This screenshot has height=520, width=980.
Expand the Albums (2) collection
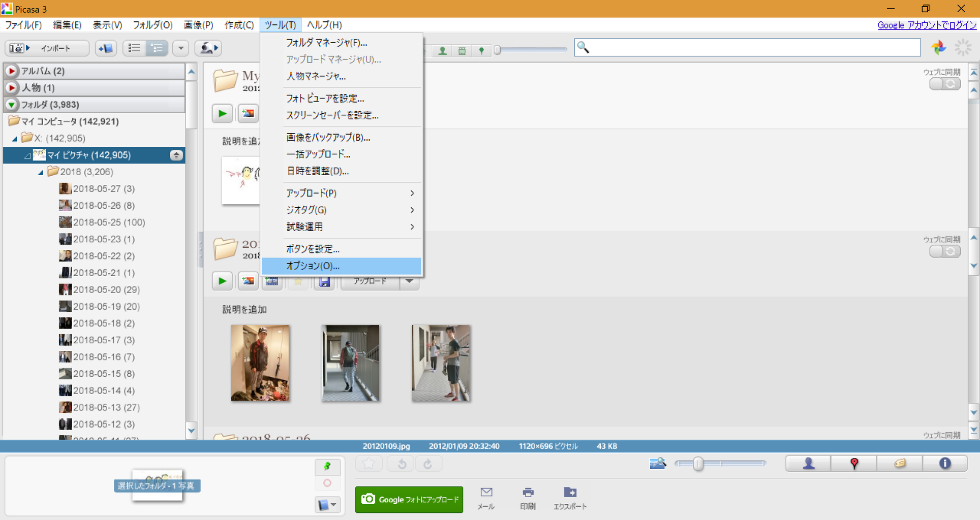[x=11, y=71]
